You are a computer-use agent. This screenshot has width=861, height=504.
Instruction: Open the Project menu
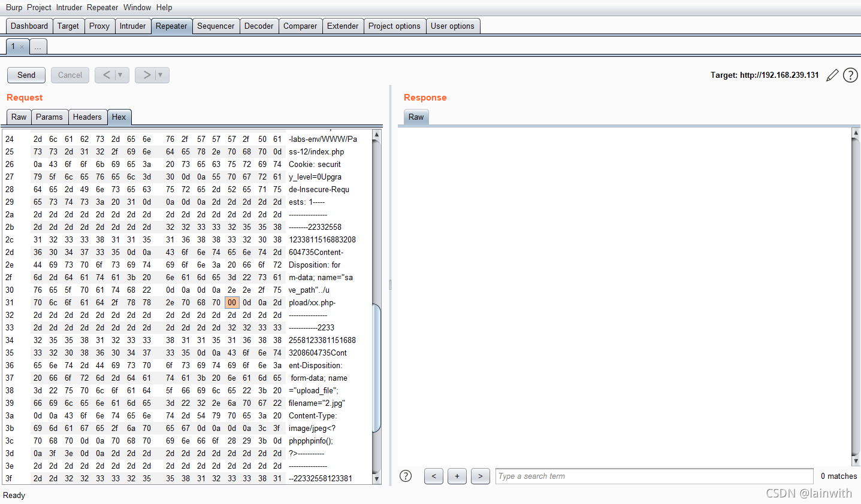(x=39, y=7)
